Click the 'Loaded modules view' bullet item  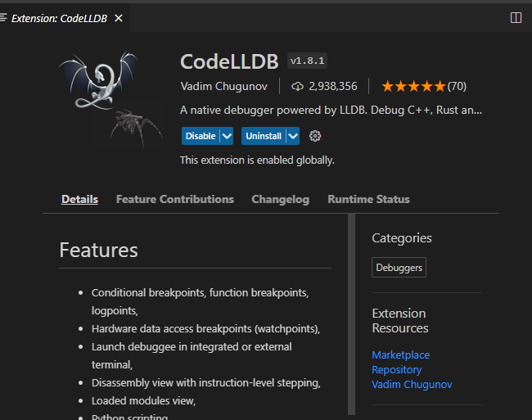point(143,400)
